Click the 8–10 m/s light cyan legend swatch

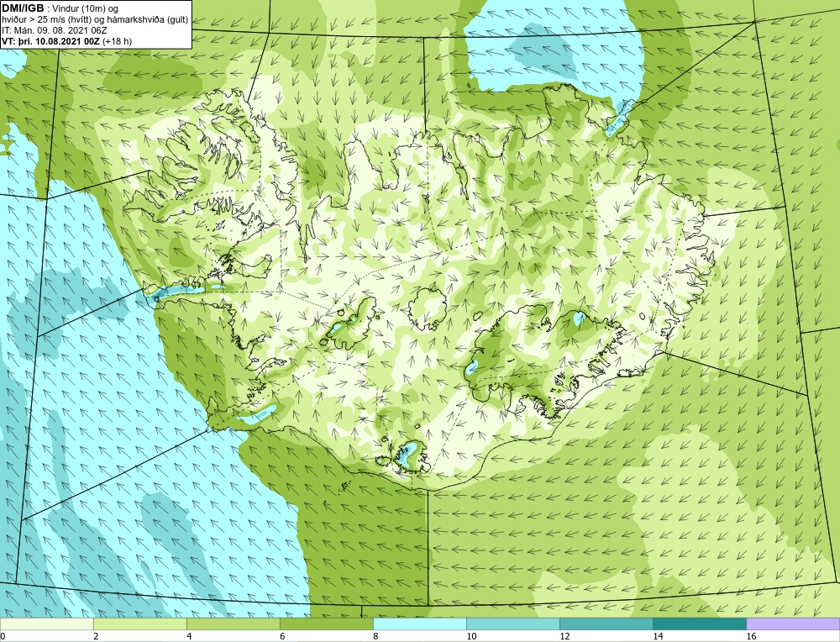(419, 624)
